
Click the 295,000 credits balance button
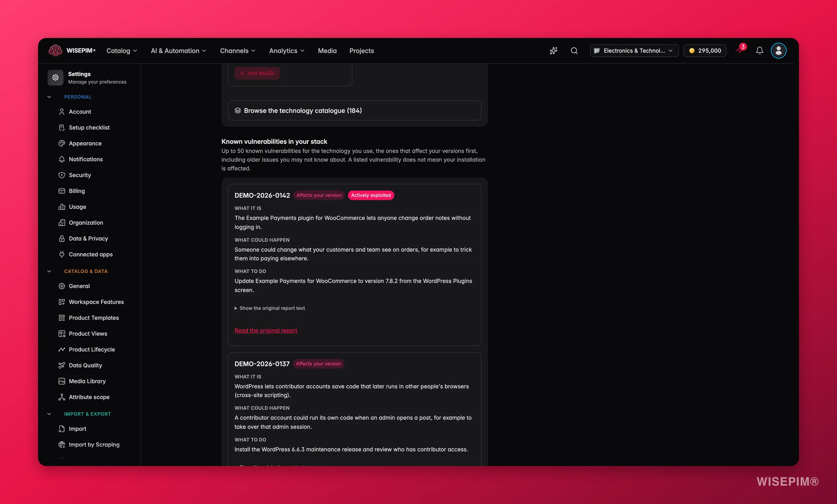(705, 51)
